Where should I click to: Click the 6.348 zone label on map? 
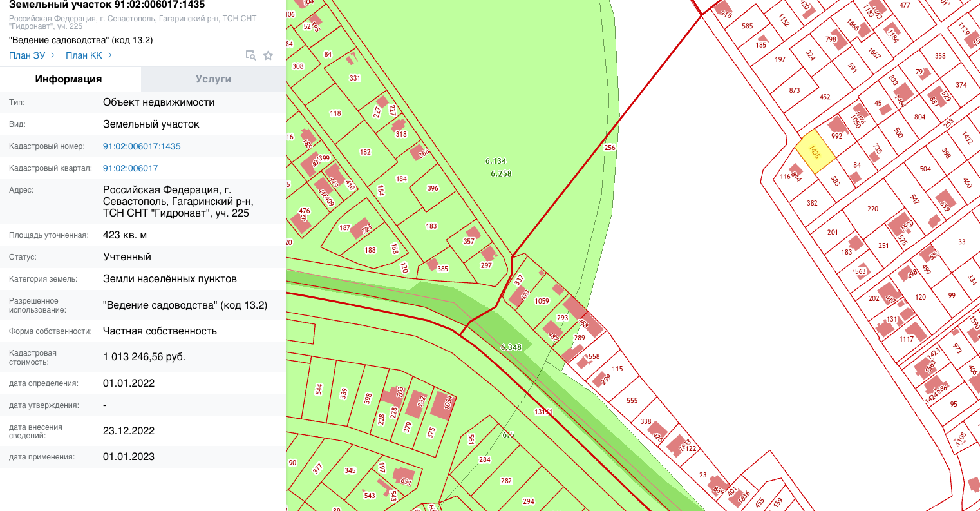[x=511, y=347]
